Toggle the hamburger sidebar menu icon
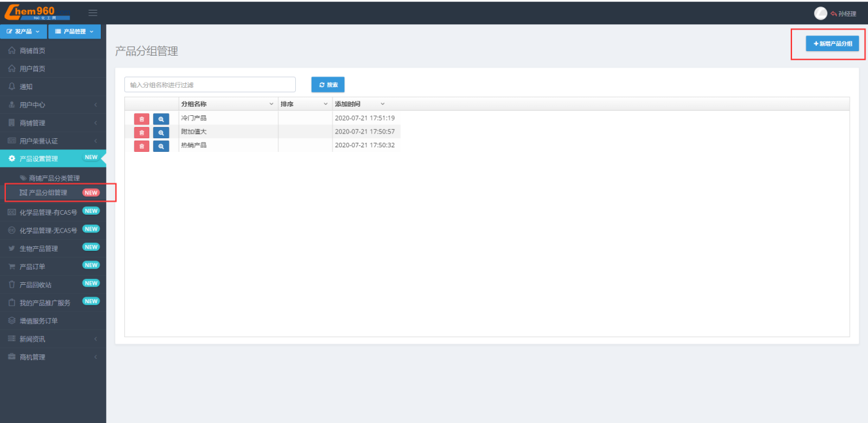Viewport: 868px width, 423px height. [93, 12]
